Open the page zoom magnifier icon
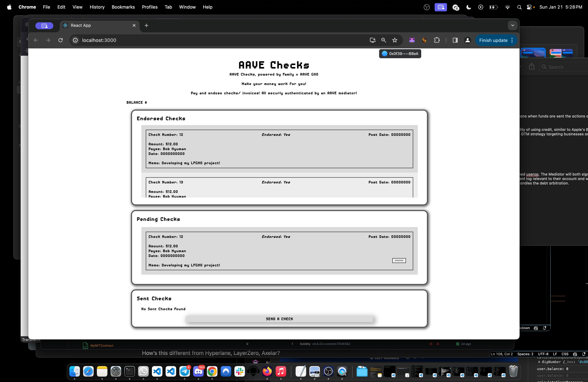This screenshot has width=588, height=382. [x=383, y=40]
